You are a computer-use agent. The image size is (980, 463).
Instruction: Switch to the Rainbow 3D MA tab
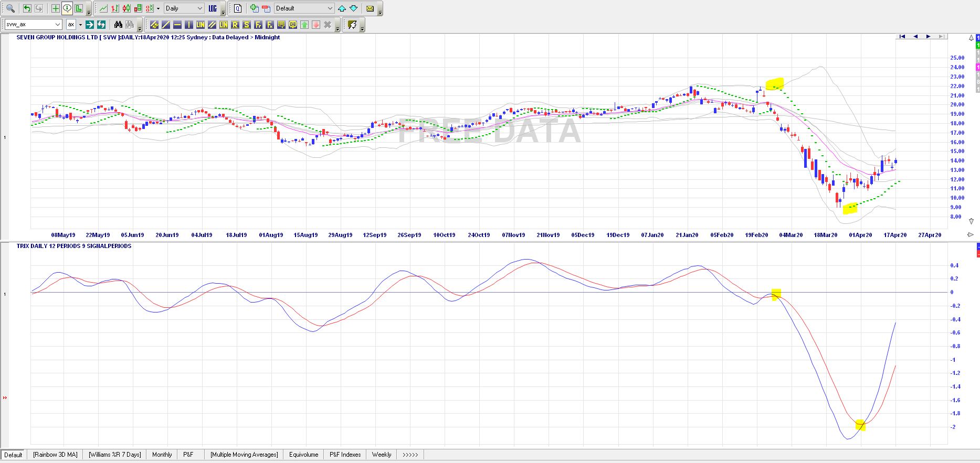tap(55, 455)
